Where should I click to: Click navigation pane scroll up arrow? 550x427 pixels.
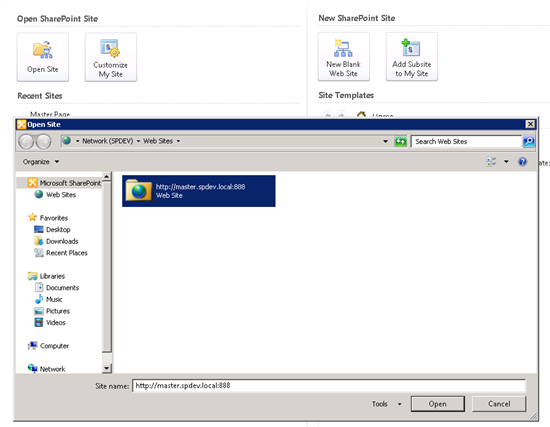click(x=107, y=176)
